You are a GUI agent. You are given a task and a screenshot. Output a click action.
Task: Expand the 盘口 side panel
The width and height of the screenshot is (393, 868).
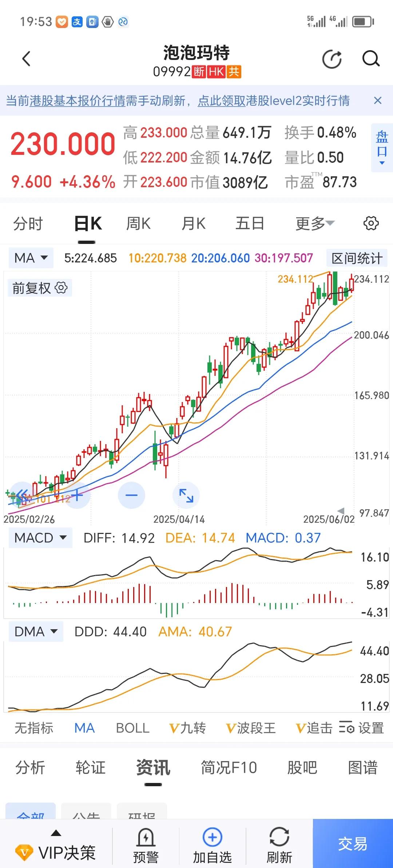[382, 148]
